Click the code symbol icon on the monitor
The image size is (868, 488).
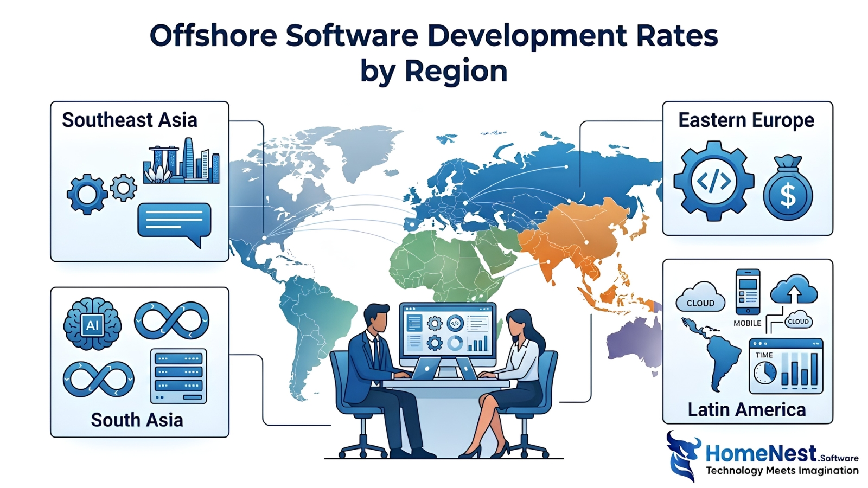(455, 324)
